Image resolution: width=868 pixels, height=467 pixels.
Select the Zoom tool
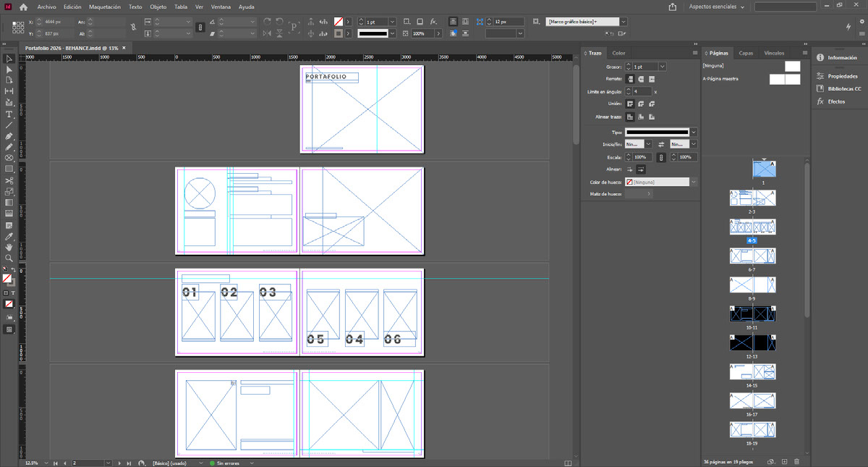coord(9,258)
